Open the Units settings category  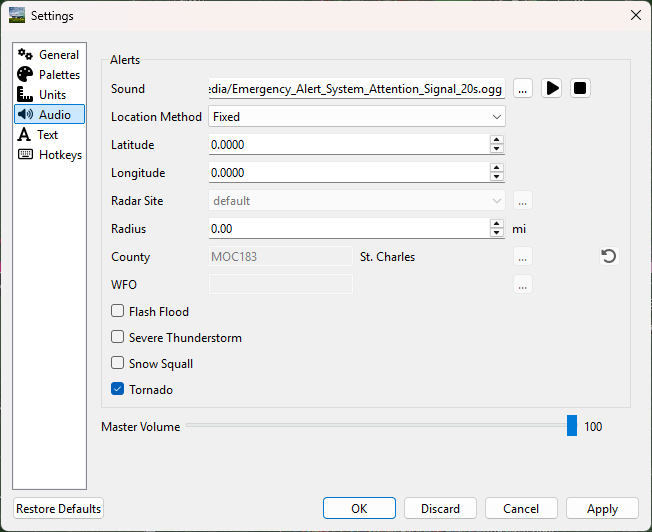pyautogui.click(x=49, y=94)
